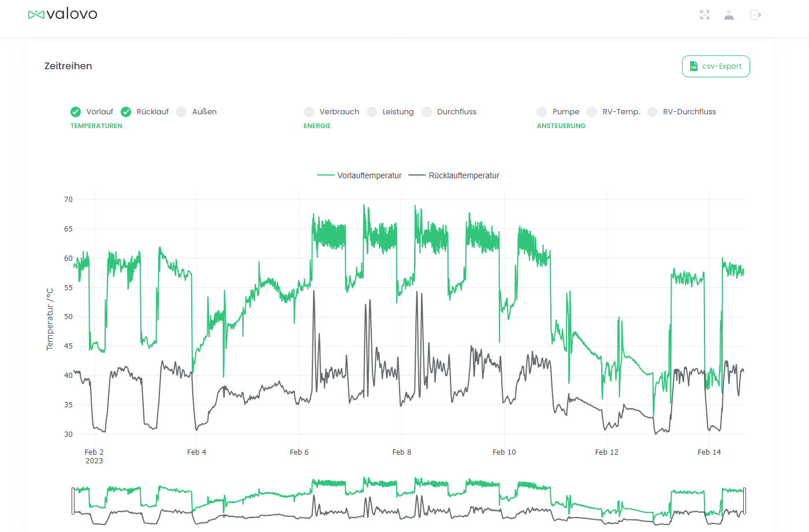Enable the Außen checkbox
The width and height of the screenshot is (809, 532).
(x=181, y=111)
